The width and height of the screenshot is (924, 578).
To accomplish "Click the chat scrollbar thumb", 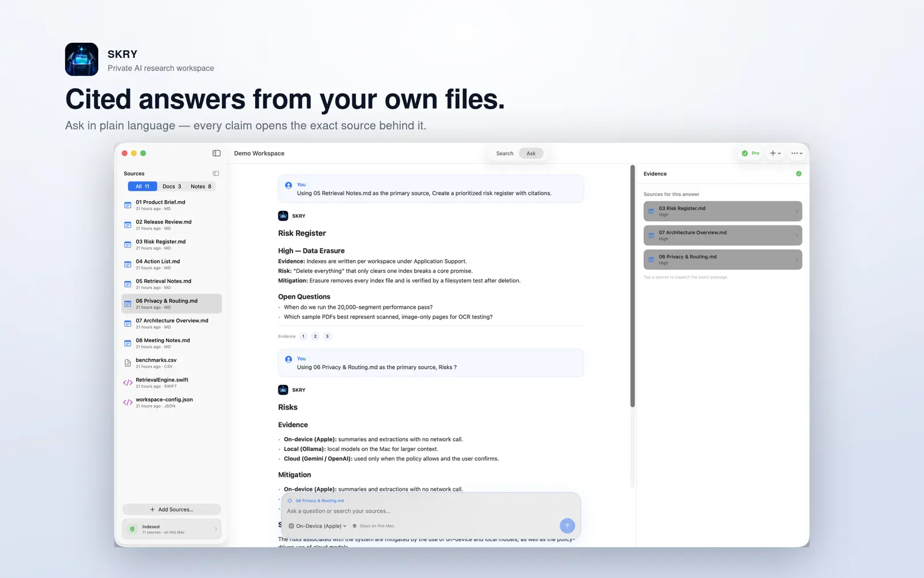I will point(632,286).
